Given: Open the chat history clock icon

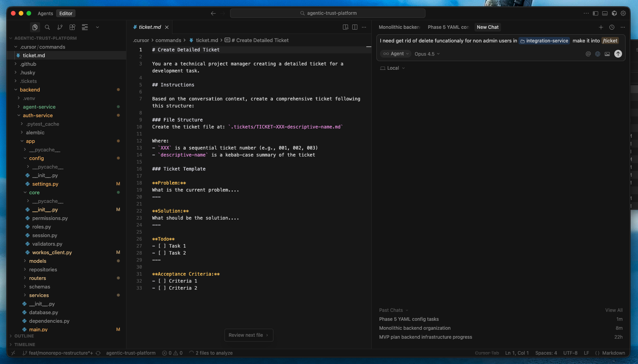Looking at the screenshot, I should (x=612, y=27).
